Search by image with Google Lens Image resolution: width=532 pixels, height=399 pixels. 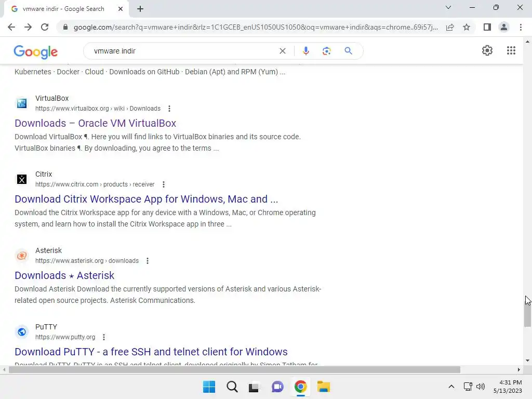click(x=326, y=51)
